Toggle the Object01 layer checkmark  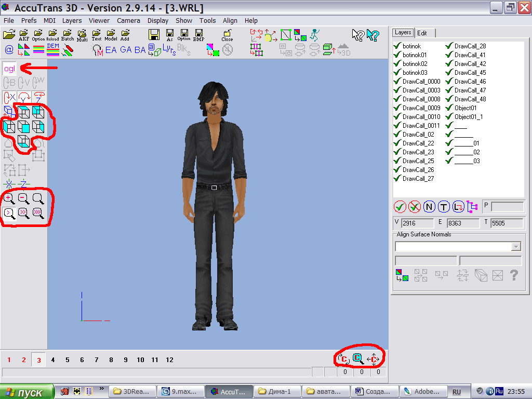(x=449, y=108)
